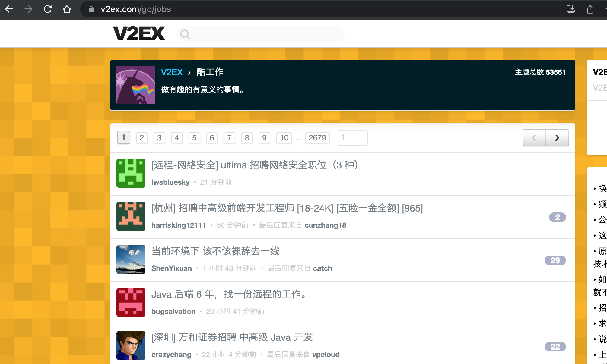
Task: Go to page 9
Action: pos(264,138)
